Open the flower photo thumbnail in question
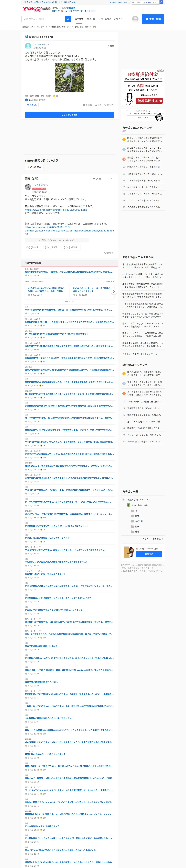 [x=70, y=78]
